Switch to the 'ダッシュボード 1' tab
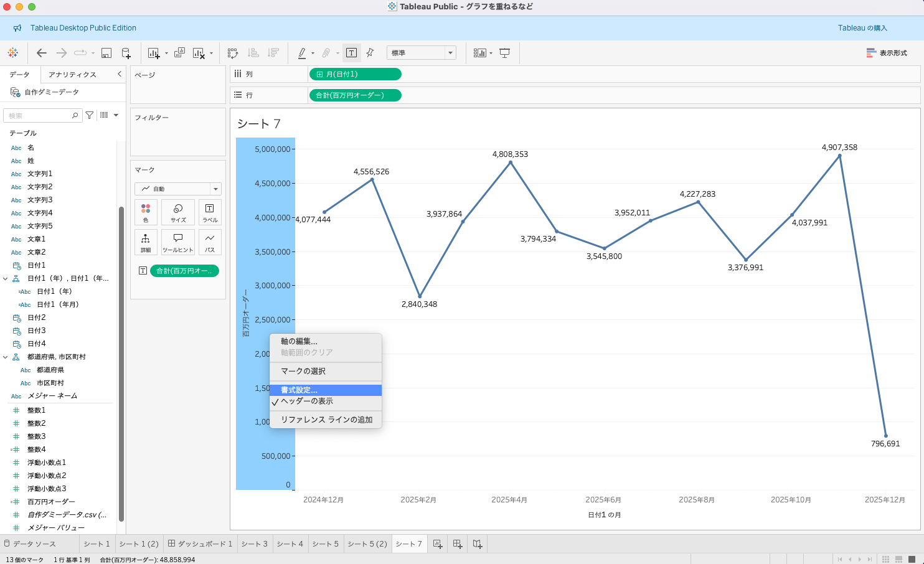 pyautogui.click(x=200, y=544)
